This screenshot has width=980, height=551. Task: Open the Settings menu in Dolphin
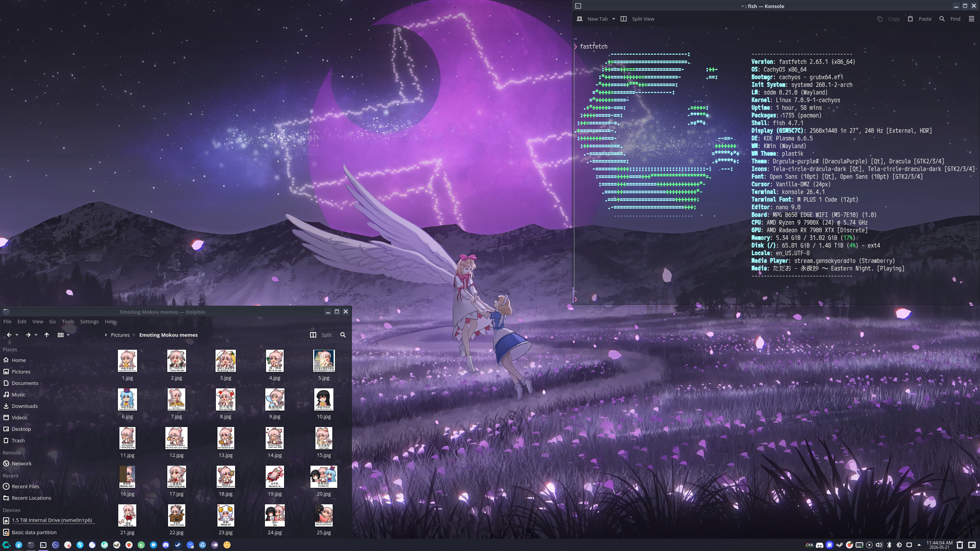click(x=89, y=321)
